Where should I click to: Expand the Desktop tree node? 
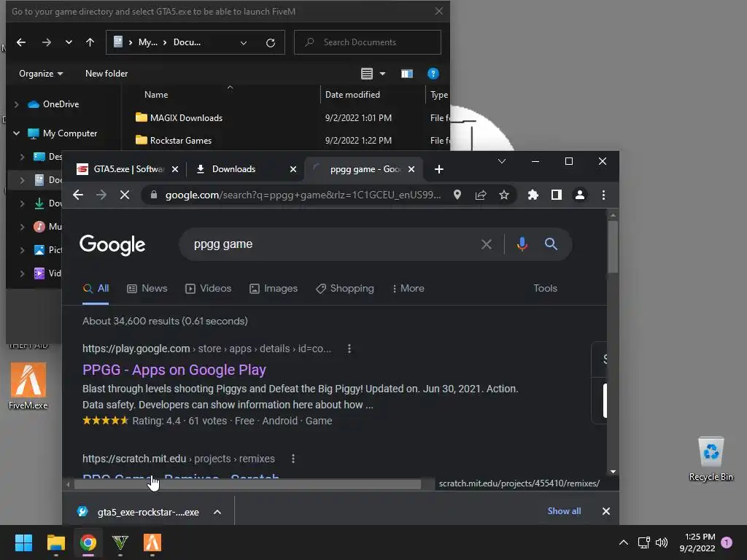pos(23,157)
